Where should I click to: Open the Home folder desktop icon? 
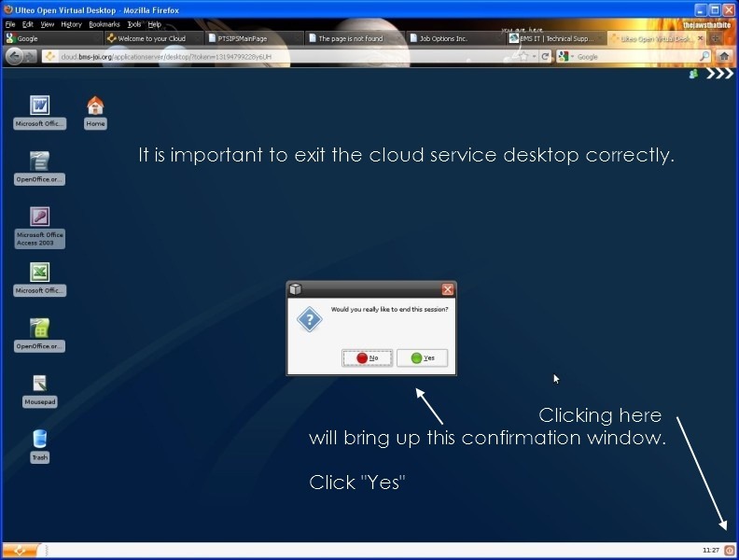click(95, 105)
